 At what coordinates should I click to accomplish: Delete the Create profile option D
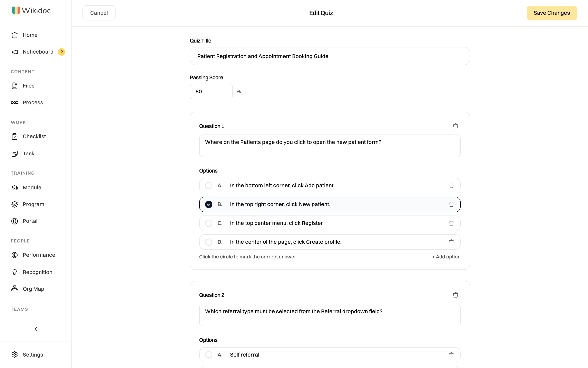tap(451, 242)
